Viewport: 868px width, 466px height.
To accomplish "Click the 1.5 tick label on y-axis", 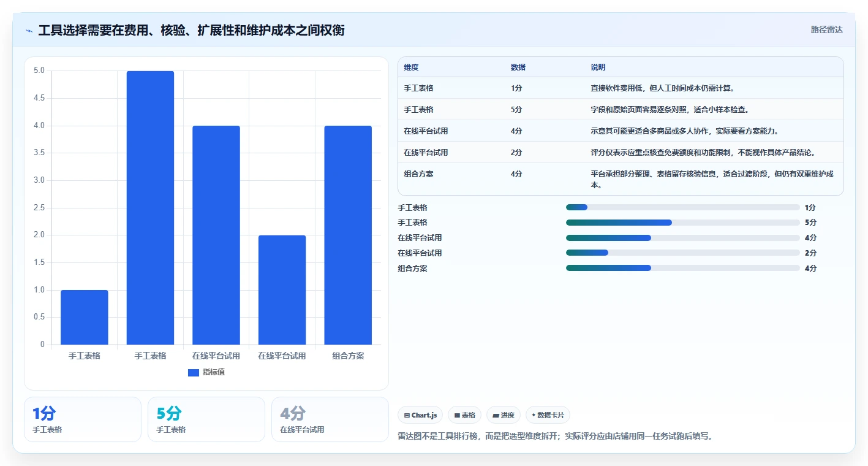I will [x=39, y=262].
